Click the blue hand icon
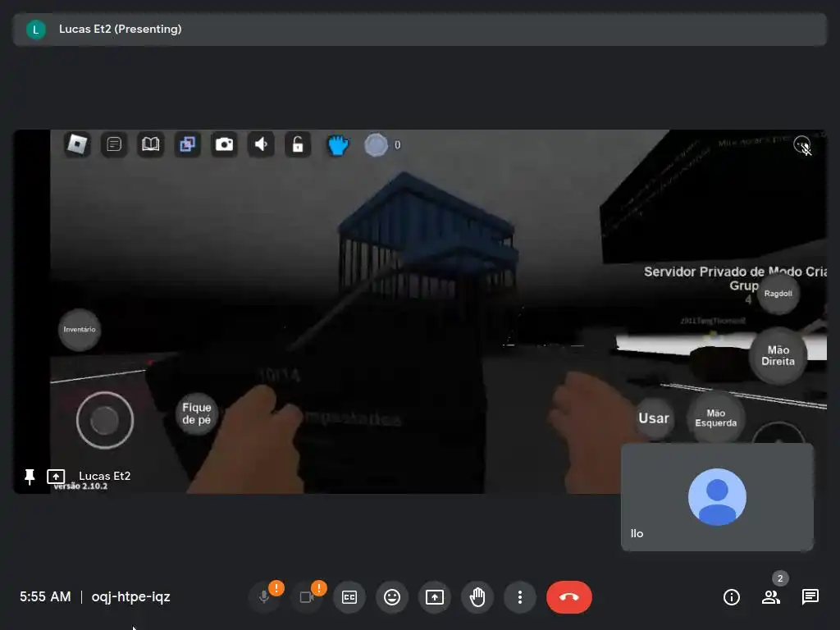This screenshot has width=840, height=630. tap(337, 145)
